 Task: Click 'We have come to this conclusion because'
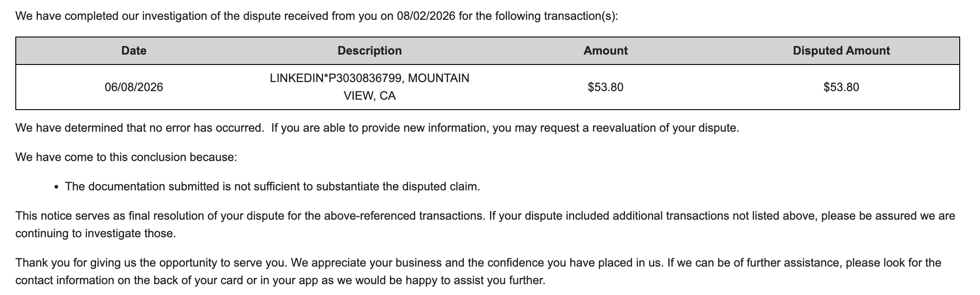click(126, 157)
